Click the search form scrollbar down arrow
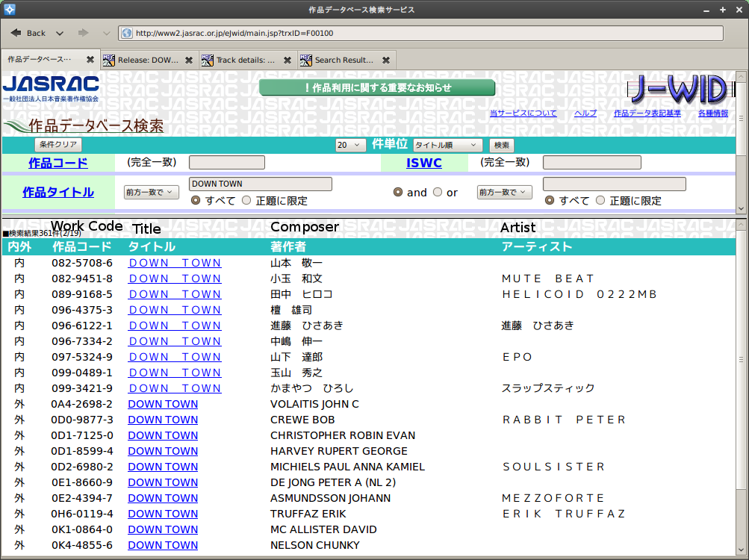 point(741,208)
